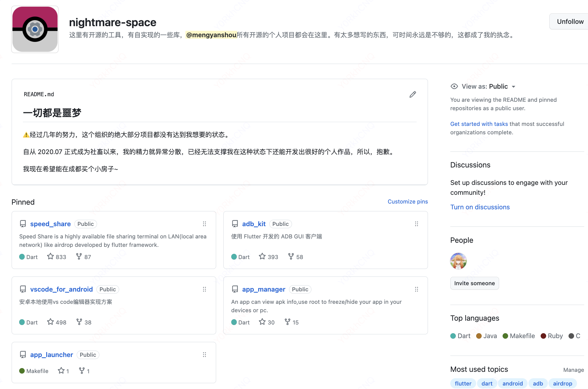Click the fork icon on app_launcher
Viewport: 588px width, 389px height.
pos(82,371)
